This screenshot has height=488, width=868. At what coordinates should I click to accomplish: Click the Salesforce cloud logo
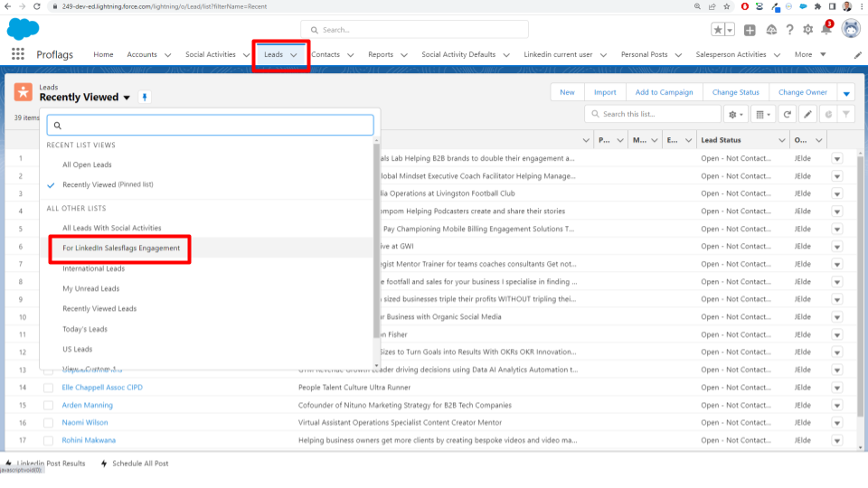(23, 29)
